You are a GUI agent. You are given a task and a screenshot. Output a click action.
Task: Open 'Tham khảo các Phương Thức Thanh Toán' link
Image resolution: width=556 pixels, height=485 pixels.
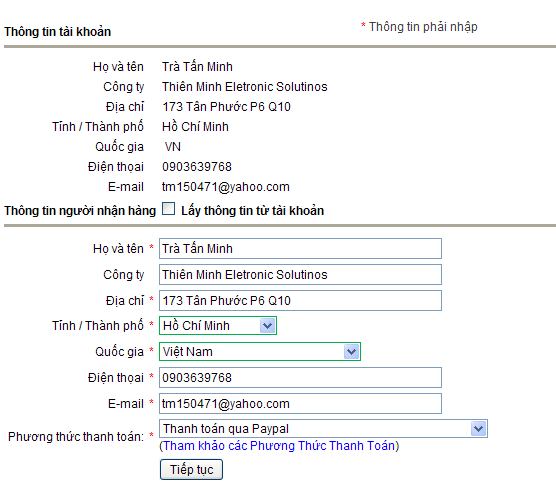[x=279, y=446]
